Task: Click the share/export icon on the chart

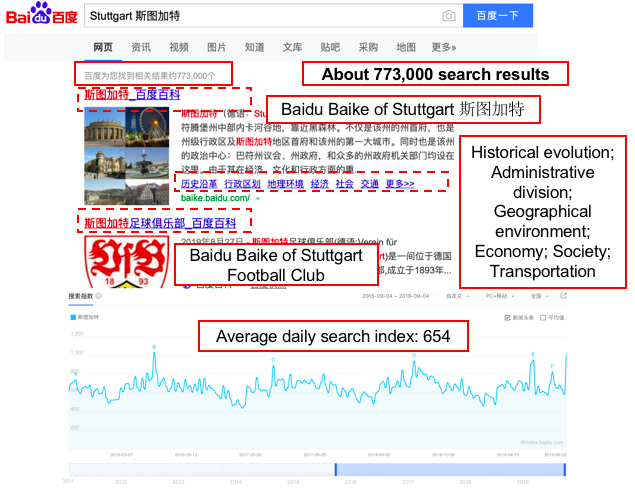Action: (563, 296)
